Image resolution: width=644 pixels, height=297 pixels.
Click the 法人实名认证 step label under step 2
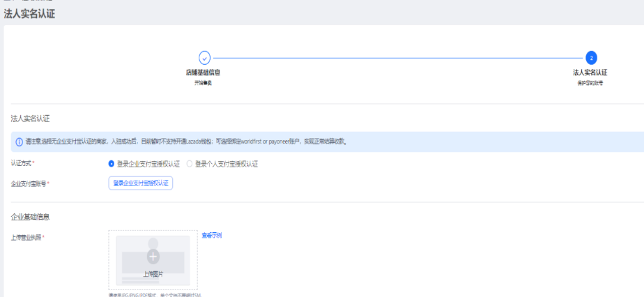(590, 73)
